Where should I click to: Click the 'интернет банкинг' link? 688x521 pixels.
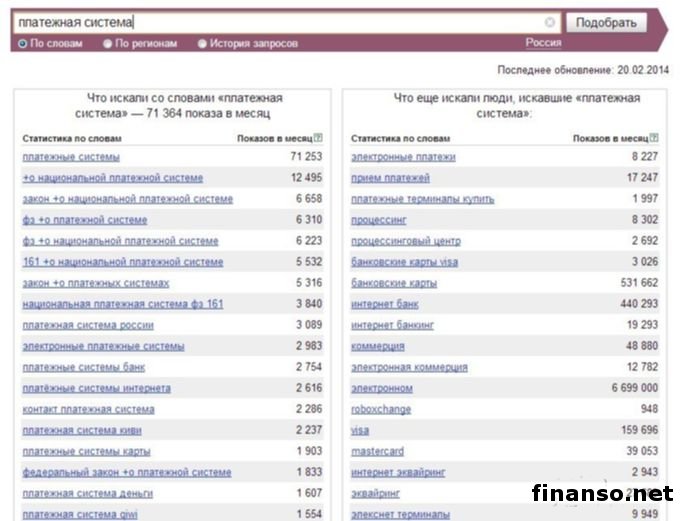[x=392, y=325]
